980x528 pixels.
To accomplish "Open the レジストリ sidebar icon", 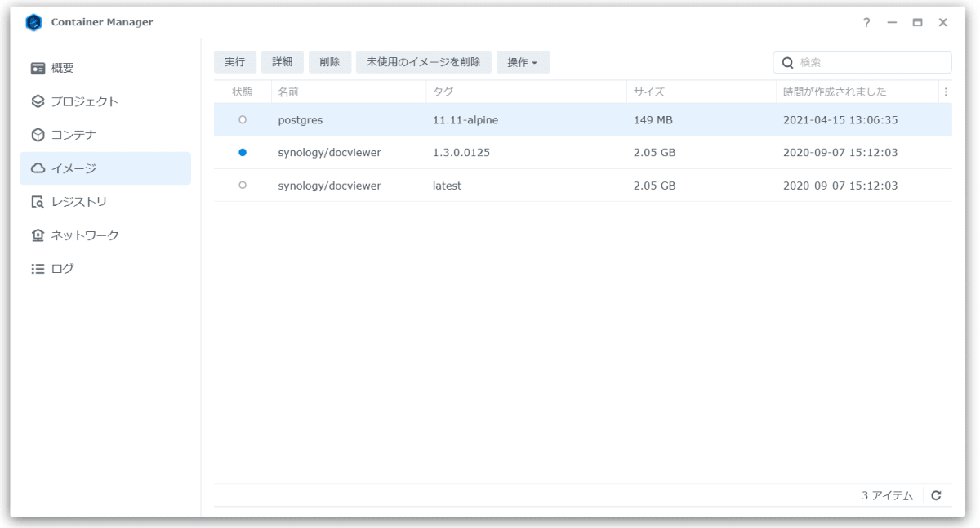I will [x=36, y=201].
